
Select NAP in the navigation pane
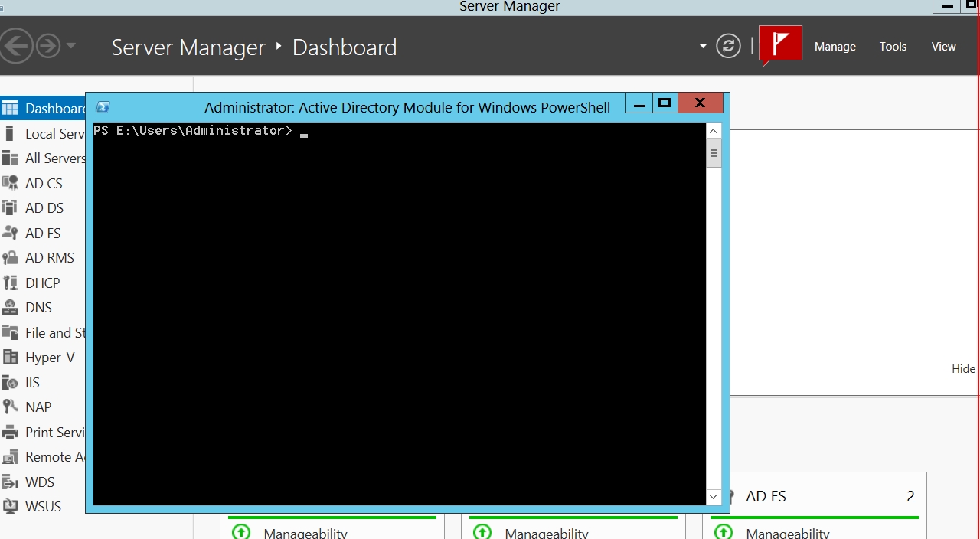coord(38,407)
